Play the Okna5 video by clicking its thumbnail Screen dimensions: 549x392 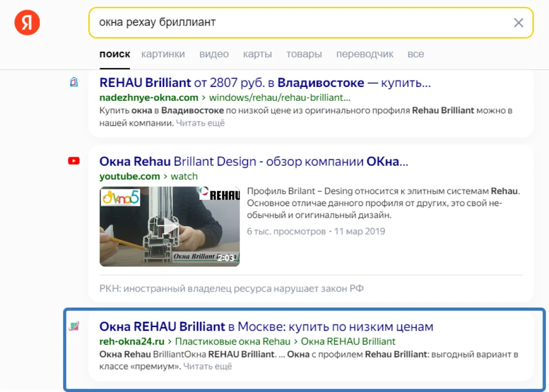[x=169, y=226]
